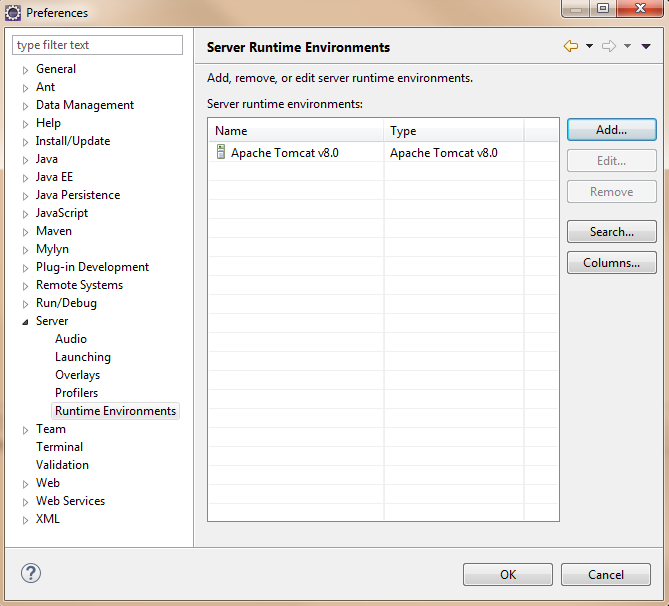The height and width of the screenshot is (606, 669).
Task: Click the Remove button
Action: pos(611,192)
